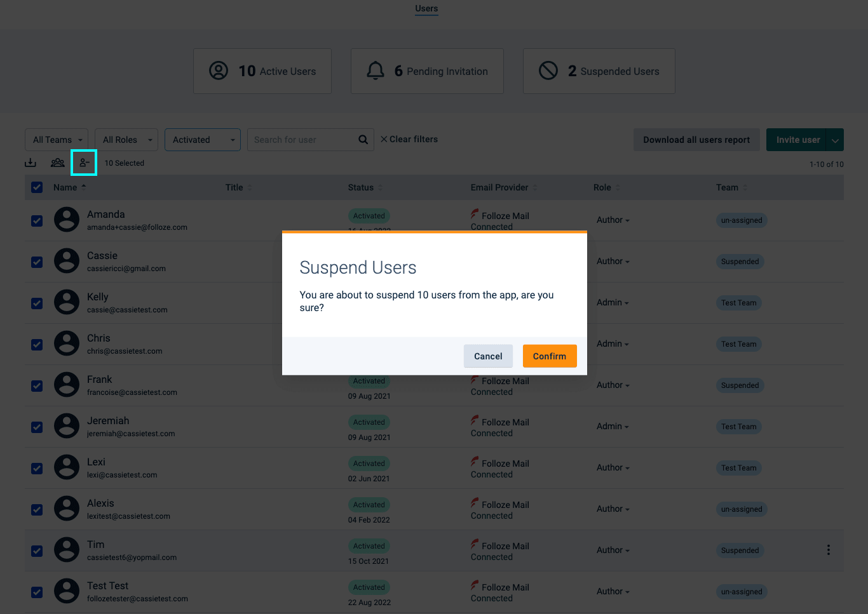Open the Invite user dropdown arrow
The width and height of the screenshot is (868, 614).
(835, 140)
